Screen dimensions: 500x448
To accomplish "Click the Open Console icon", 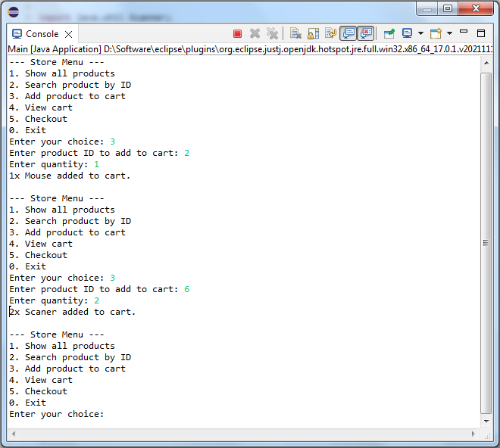I will pos(436,34).
